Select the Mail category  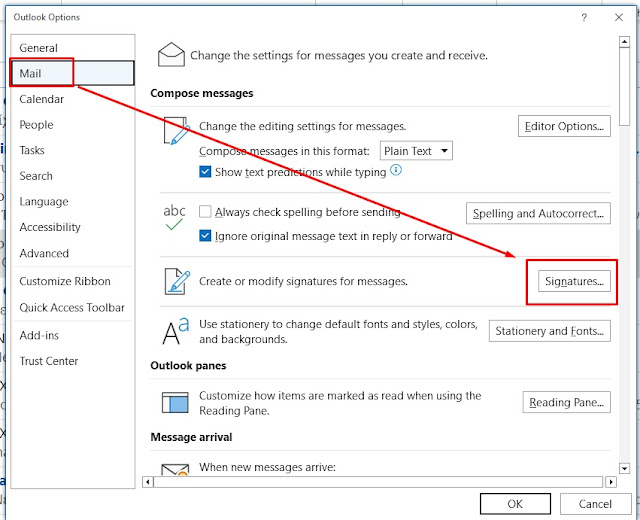coord(73,73)
